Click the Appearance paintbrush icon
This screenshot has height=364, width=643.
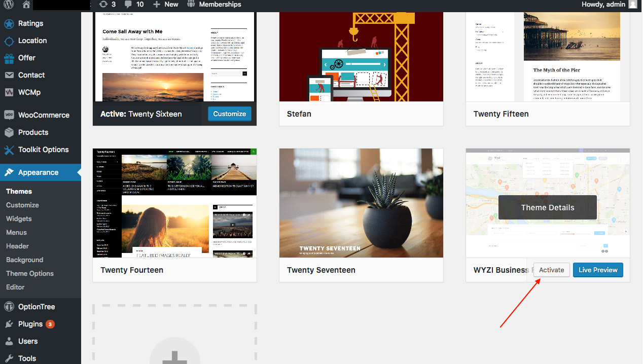(9, 172)
